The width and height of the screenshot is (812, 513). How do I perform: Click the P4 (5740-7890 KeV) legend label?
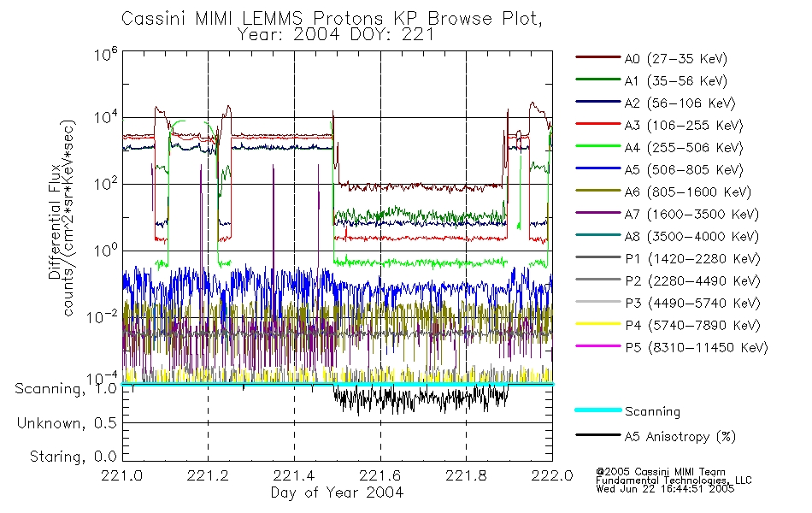[x=692, y=326]
